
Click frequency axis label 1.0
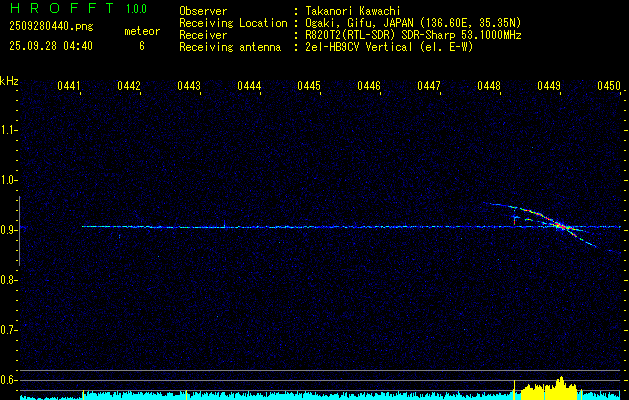tap(8, 180)
